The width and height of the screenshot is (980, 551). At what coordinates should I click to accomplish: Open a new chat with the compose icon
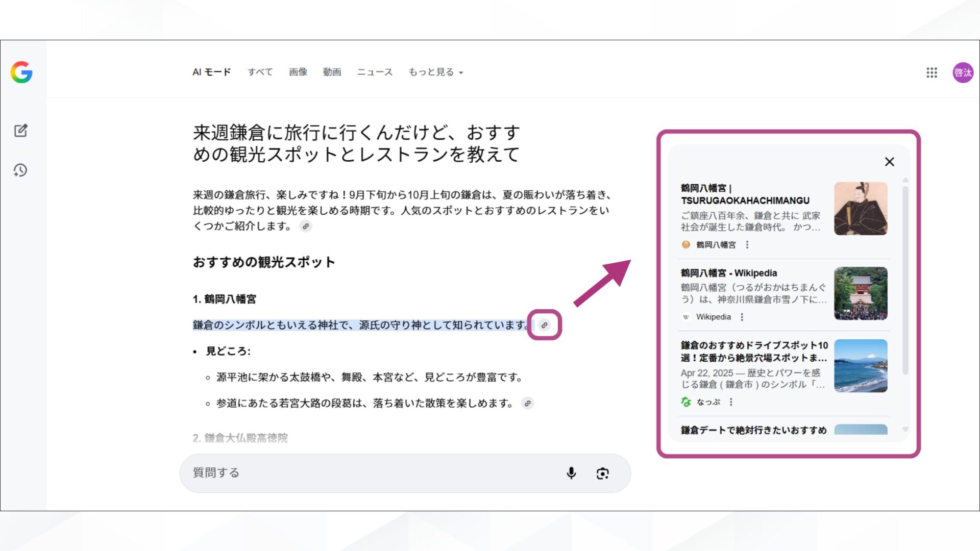tap(20, 131)
